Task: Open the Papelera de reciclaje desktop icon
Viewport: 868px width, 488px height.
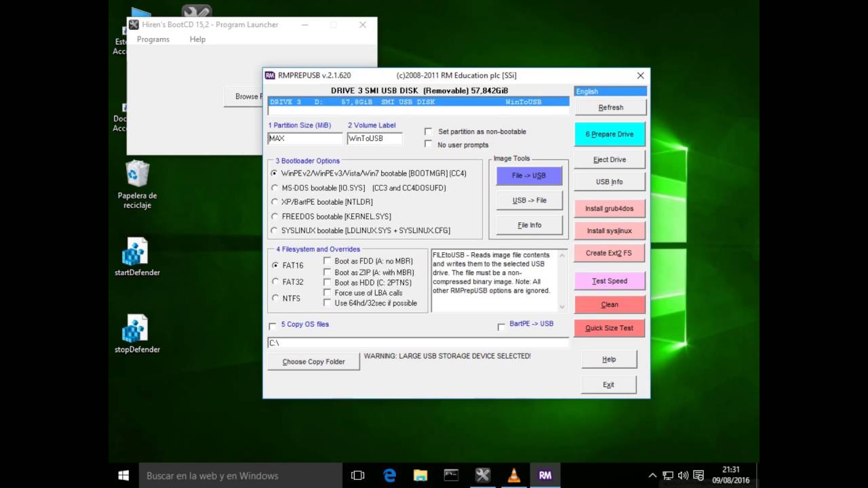Action: click(x=137, y=185)
